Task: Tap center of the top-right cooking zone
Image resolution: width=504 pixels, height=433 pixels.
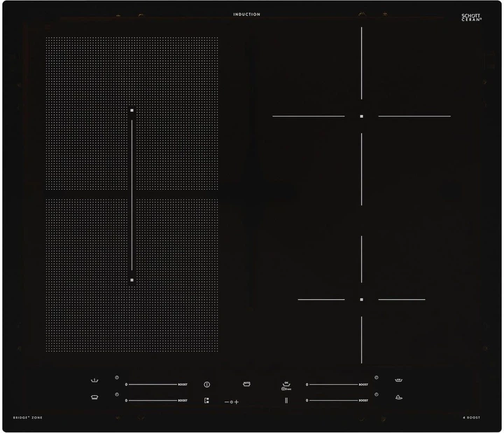Action: coord(361,116)
